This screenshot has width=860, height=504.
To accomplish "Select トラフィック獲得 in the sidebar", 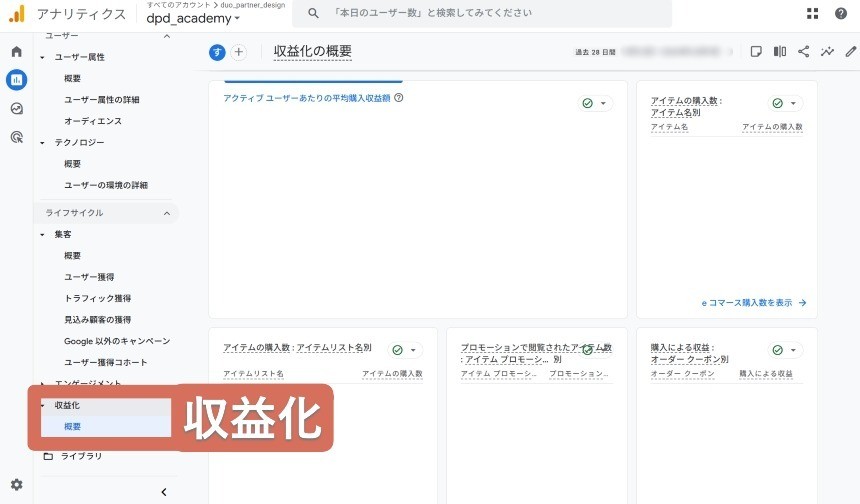I will click(x=97, y=298).
